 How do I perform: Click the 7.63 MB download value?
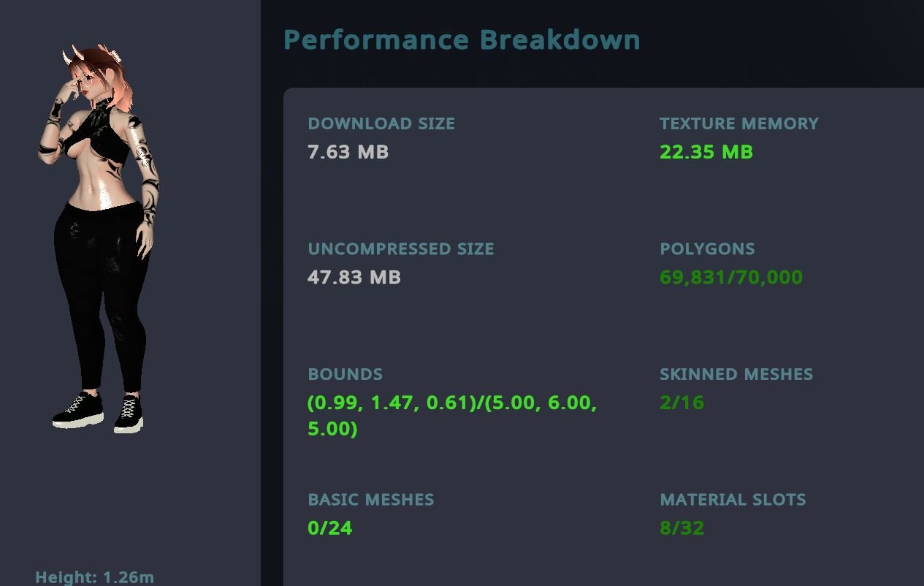pyautogui.click(x=348, y=152)
